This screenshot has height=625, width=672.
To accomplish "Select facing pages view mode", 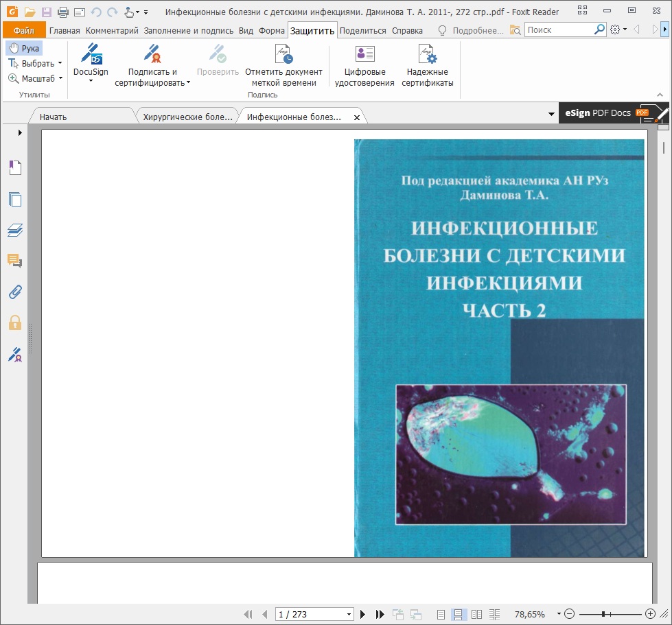I will click(x=476, y=615).
